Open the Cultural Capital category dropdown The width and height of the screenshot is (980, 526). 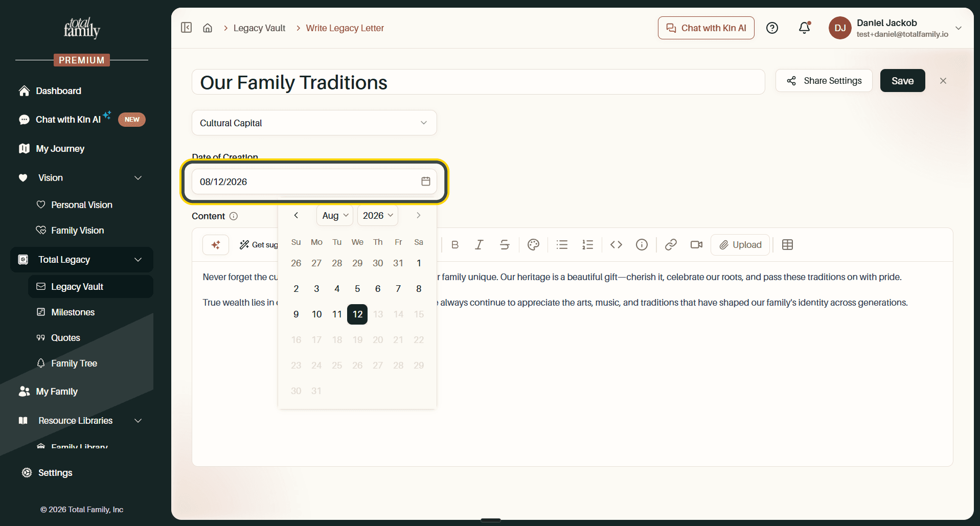(314, 123)
